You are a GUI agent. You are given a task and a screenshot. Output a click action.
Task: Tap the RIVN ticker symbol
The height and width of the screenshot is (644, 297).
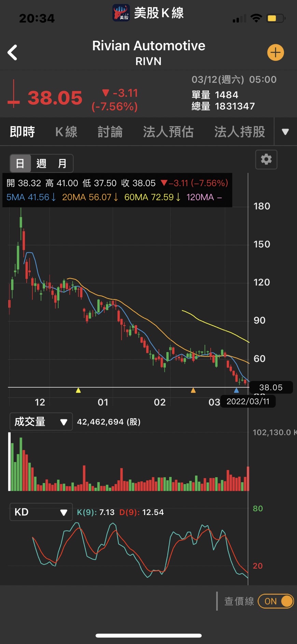coord(148,62)
